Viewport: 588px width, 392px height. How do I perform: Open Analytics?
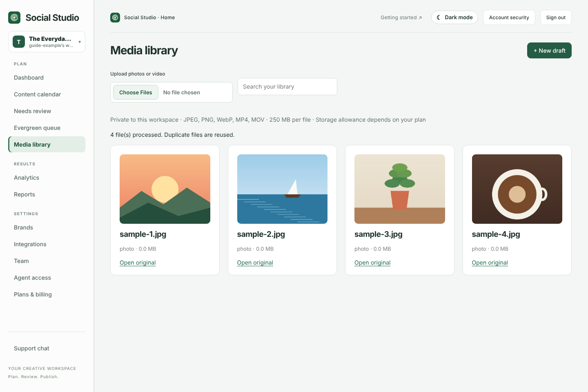(47, 178)
